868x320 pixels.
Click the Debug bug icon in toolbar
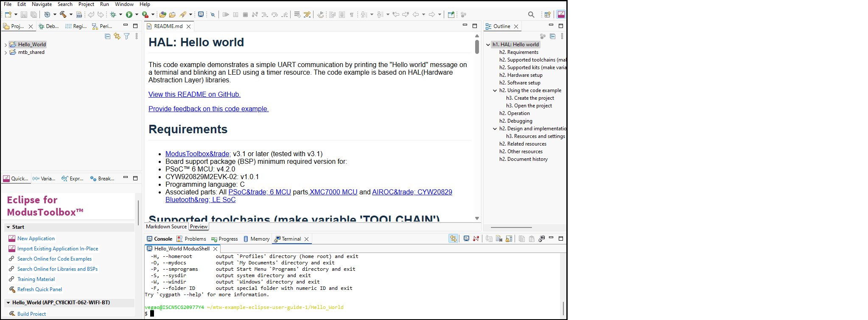113,15
